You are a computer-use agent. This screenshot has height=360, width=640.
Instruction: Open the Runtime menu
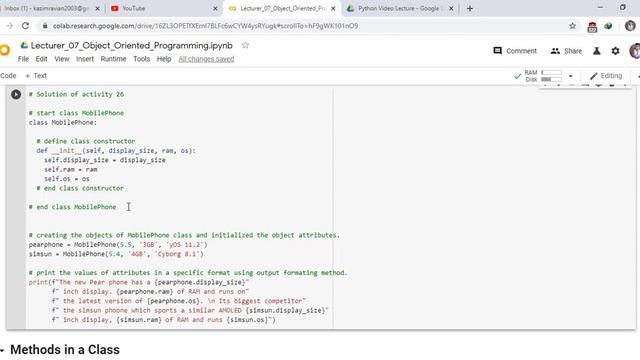pos(113,59)
